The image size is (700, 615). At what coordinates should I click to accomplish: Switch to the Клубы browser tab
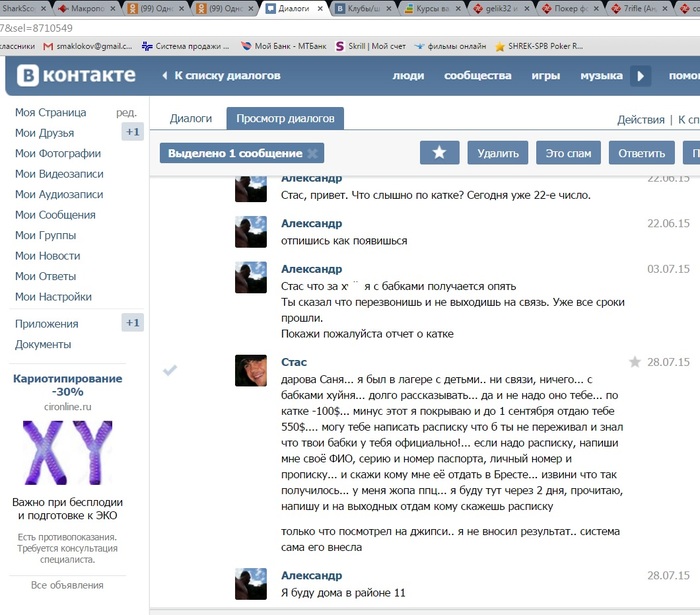click(362, 8)
